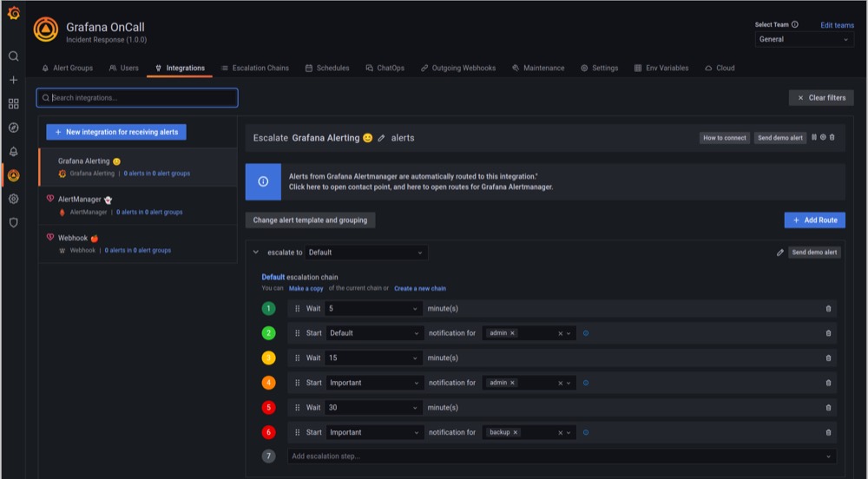This screenshot has width=868, height=479.
Task: Remove admin tag in step 2
Action: pos(512,333)
